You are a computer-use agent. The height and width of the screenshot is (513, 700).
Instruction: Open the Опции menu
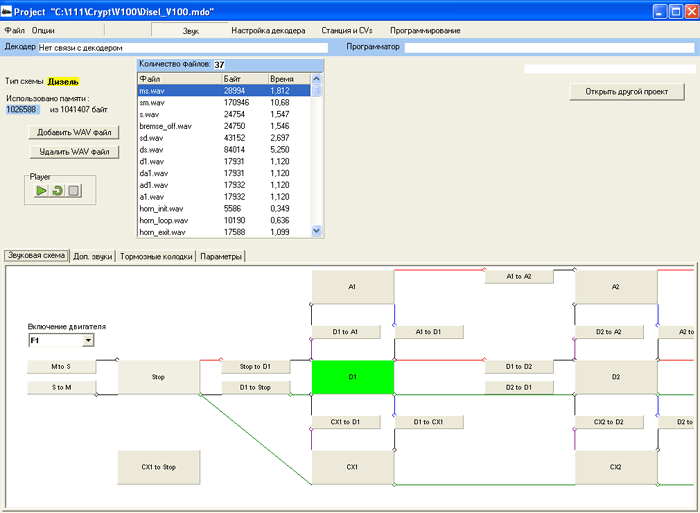pos(43,30)
